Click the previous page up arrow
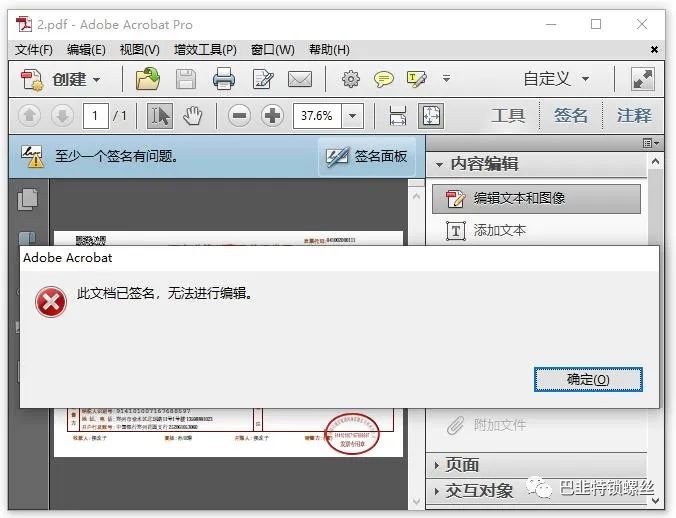The image size is (676, 518). click(29, 115)
